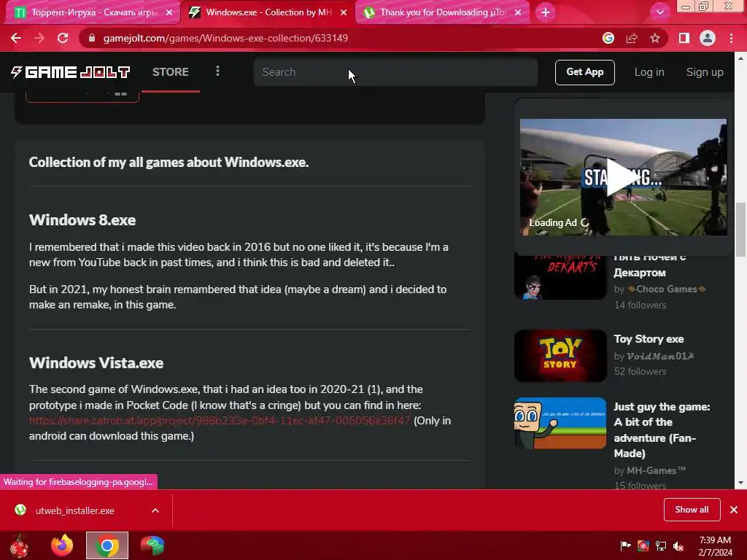The image size is (747, 560).
Task: Click the browser forward arrow
Action: point(39,38)
